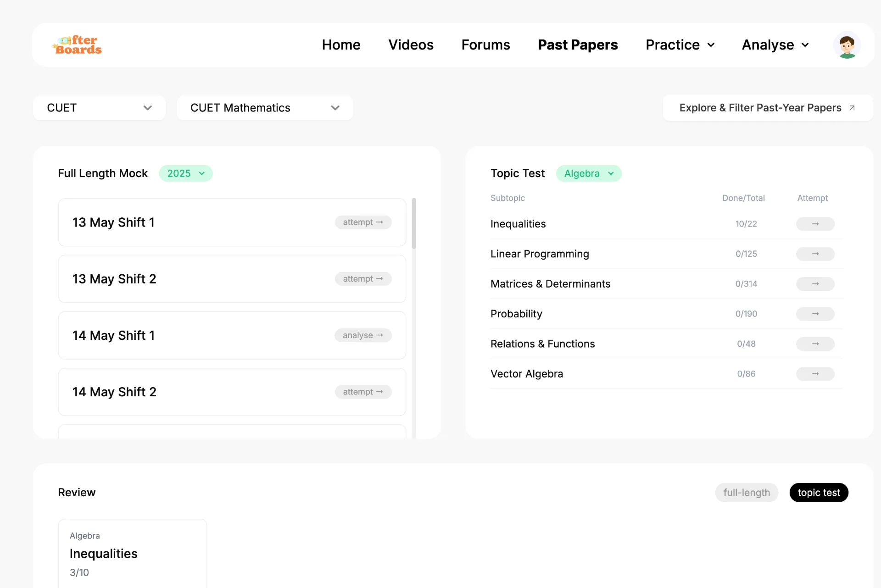This screenshot has height=588, width=881.
Task: Click the Done/Total column header
Action: pyautogui.click(x=743, y=198)
